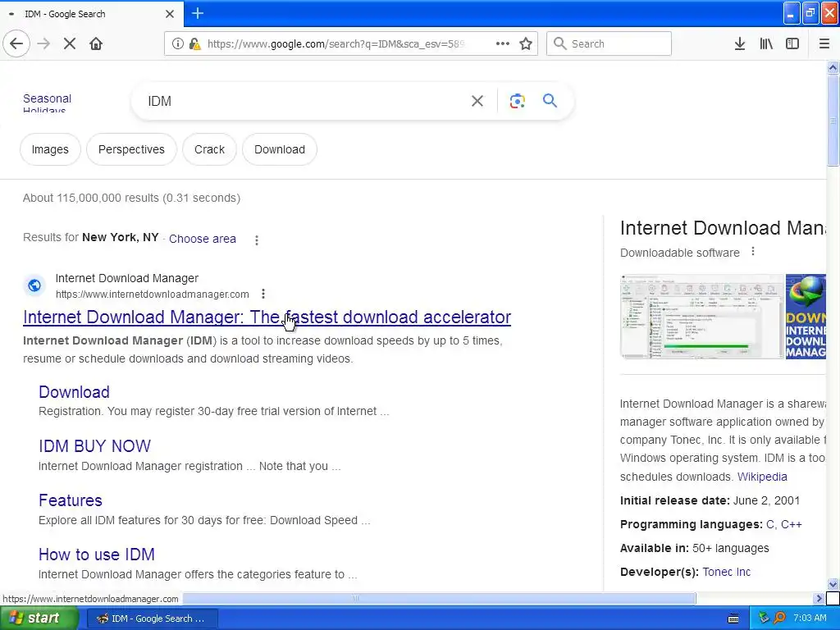Click the C programming language link

[769, 524]
